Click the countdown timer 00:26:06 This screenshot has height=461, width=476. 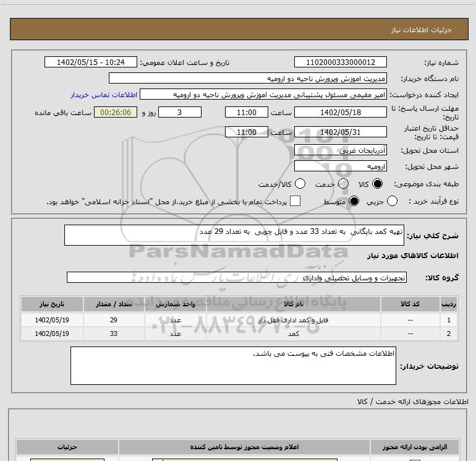pos(116,113)
